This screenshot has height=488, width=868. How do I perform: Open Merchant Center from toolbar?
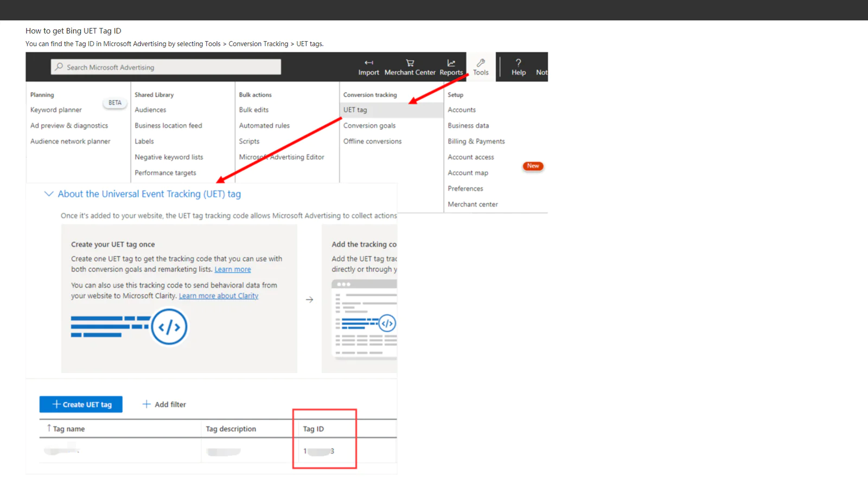tap(410, 67)
